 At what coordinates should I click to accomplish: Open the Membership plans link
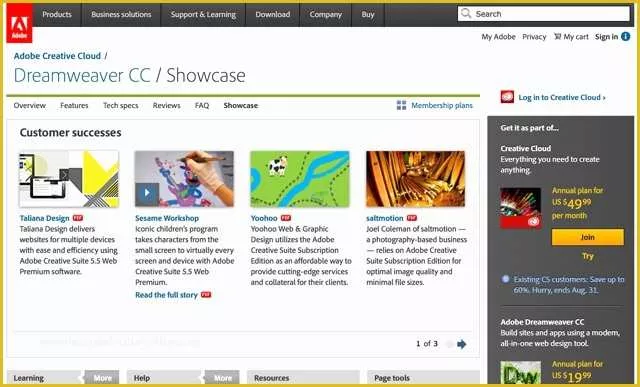pos(442,105)
